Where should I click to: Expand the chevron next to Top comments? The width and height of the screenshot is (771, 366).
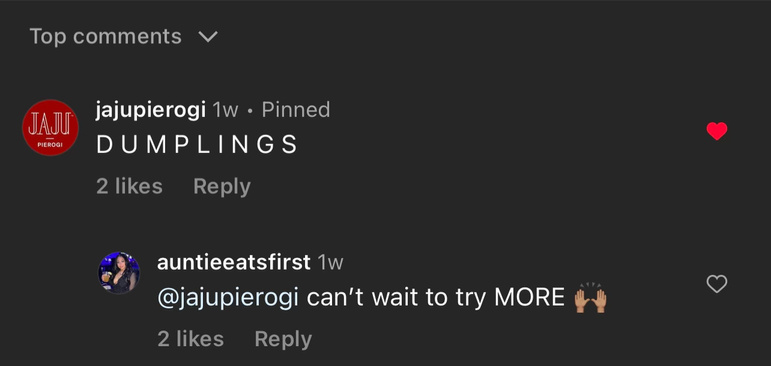(208, 37)
